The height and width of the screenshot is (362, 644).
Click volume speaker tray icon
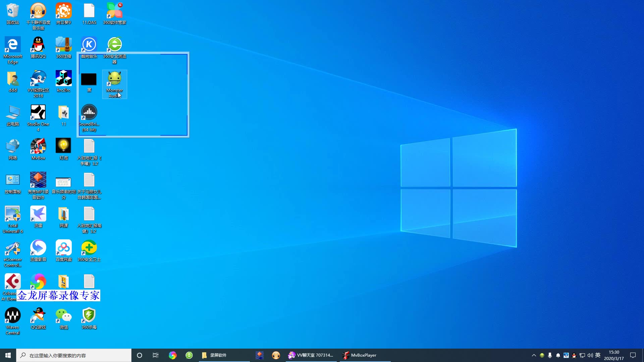[590, 355]
